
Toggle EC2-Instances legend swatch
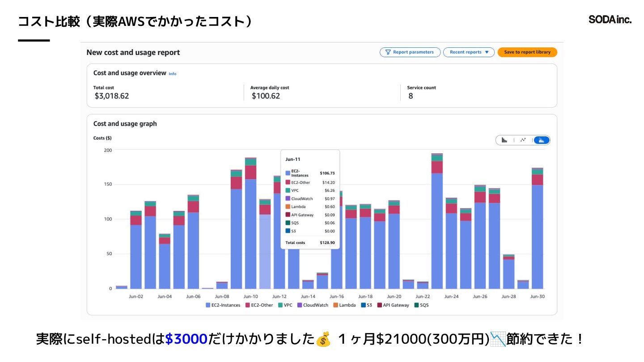[208, 305]
